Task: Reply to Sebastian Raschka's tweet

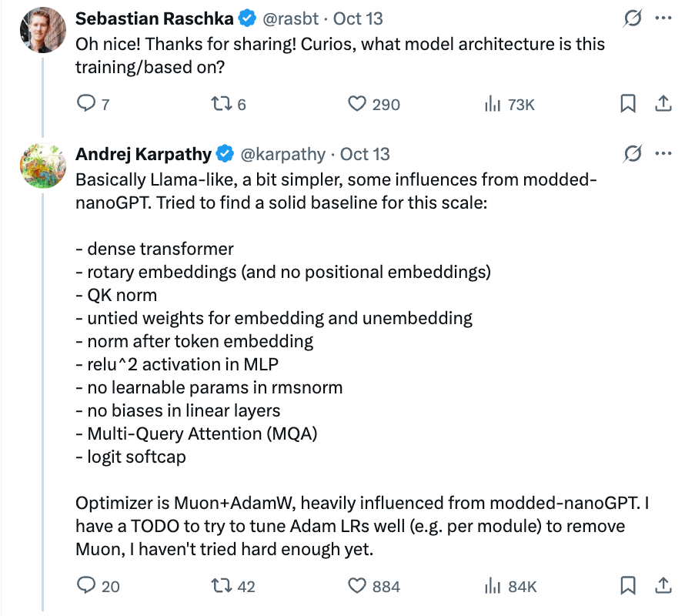Action: click(85, 103)
